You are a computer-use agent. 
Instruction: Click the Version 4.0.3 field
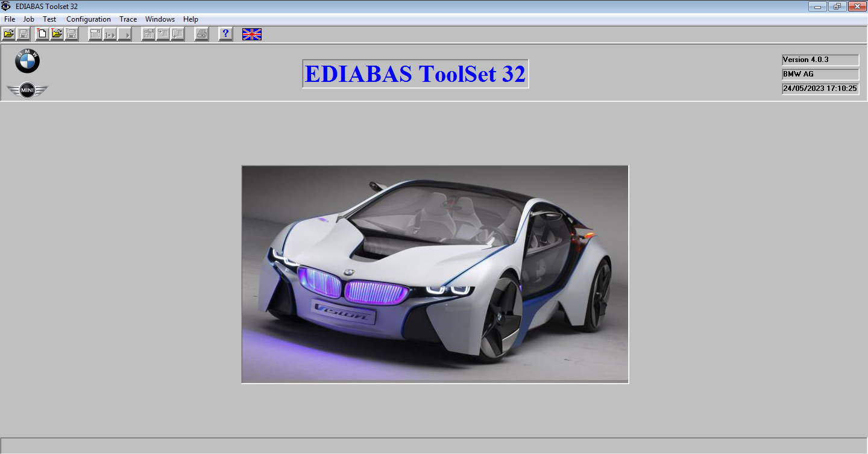[820, 60]
